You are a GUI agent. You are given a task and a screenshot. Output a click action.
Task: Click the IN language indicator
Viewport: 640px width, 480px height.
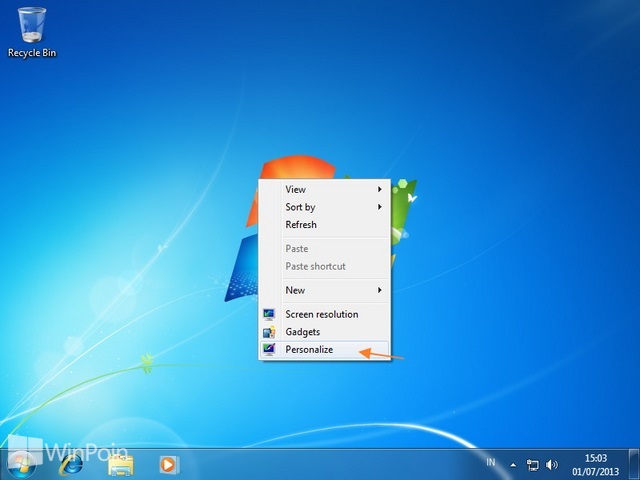491,462
